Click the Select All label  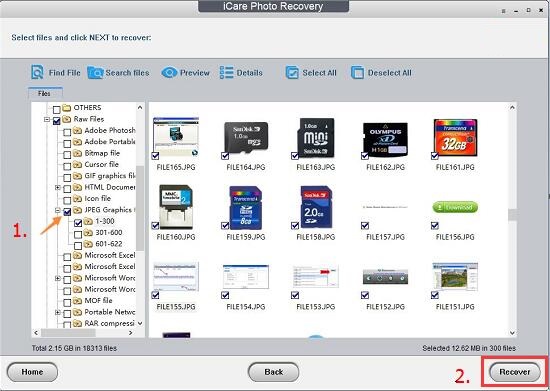pos(320,73)
